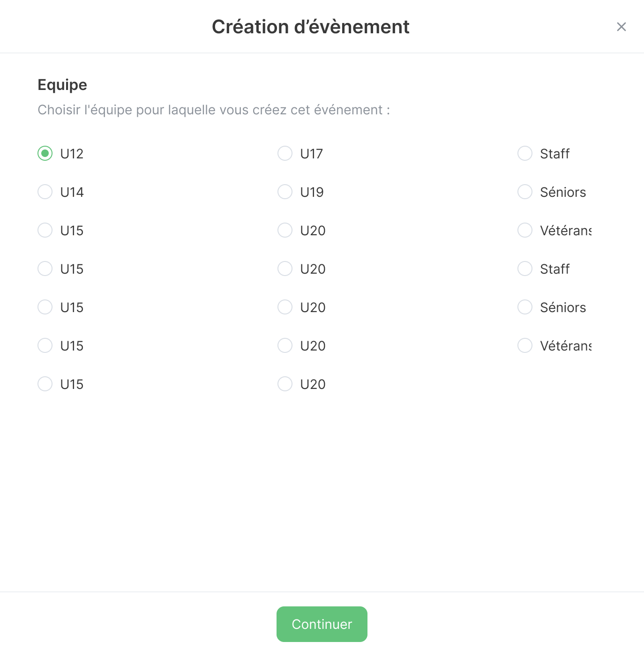644x657 pixels.
Task: Pick the U19 team option
Action: [285, 192]
